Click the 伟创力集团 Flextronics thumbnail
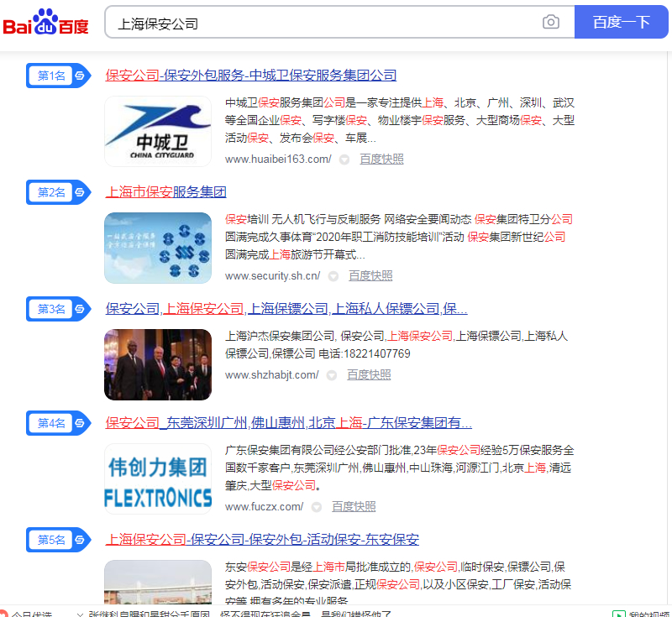Image resolution: width=672 pixels, height=617 pixels. (158, 478)
